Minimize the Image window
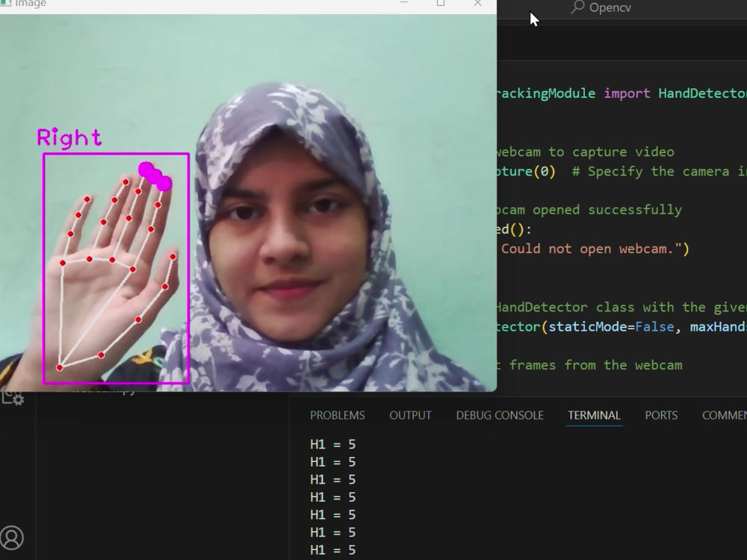 (x=404, y=3)
